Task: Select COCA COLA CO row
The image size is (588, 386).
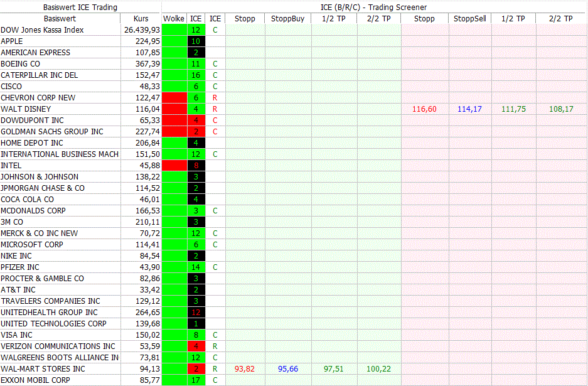Action: (27, 199)
